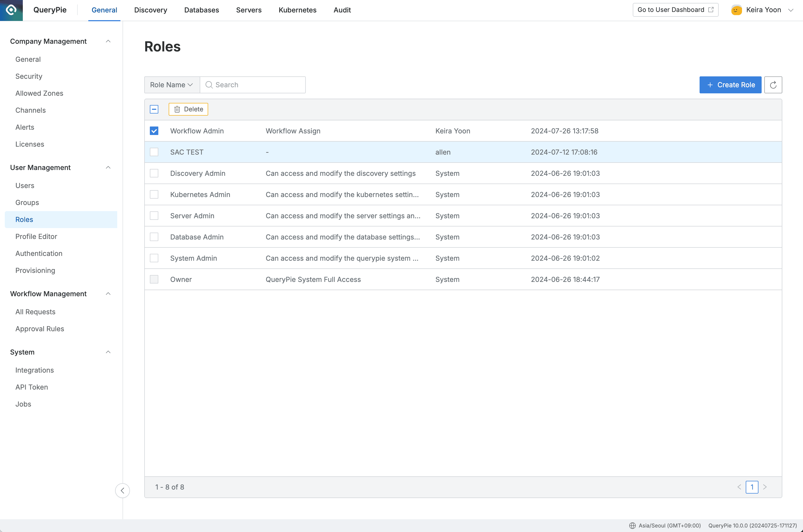Collapse the sidebar with the arrow button

[123, 491]
